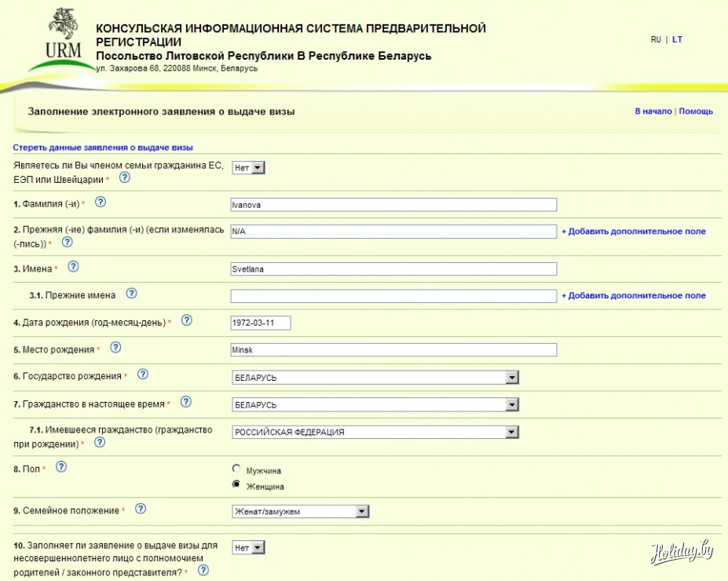Click help icon next to Место рождения
The image size is (728, 581).
(116, 348)
